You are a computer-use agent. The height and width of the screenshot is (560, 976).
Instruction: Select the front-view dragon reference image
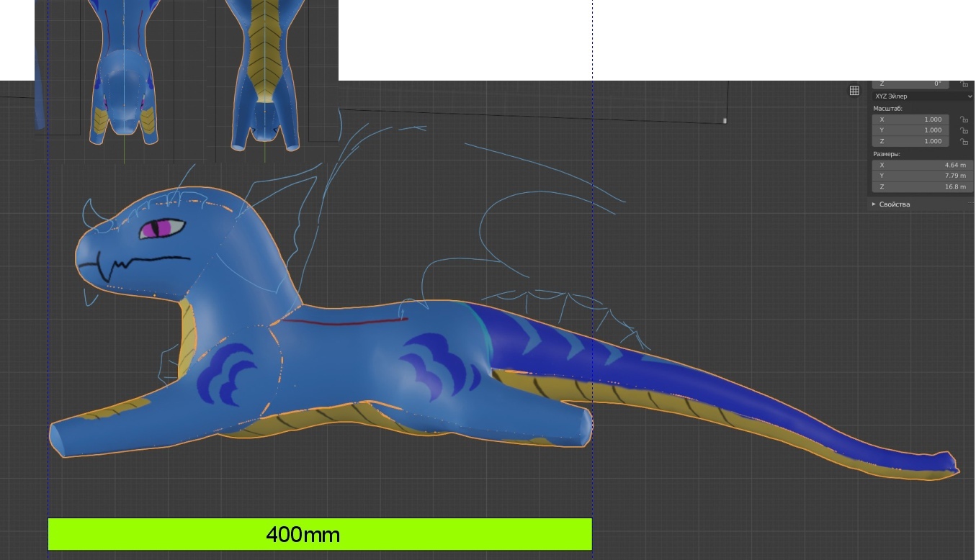click(124, 79)
